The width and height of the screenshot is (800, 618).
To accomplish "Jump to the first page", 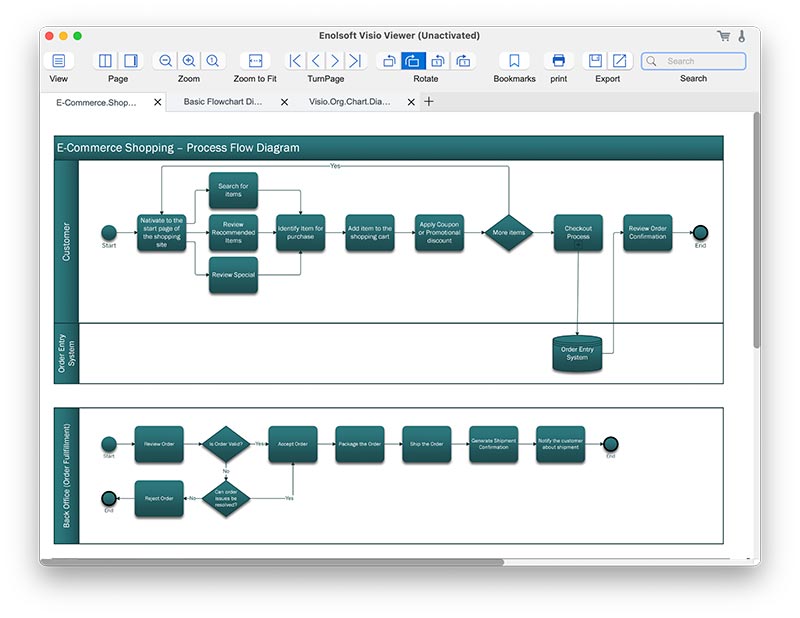I will pyautogui.click(x=295, y=61).
